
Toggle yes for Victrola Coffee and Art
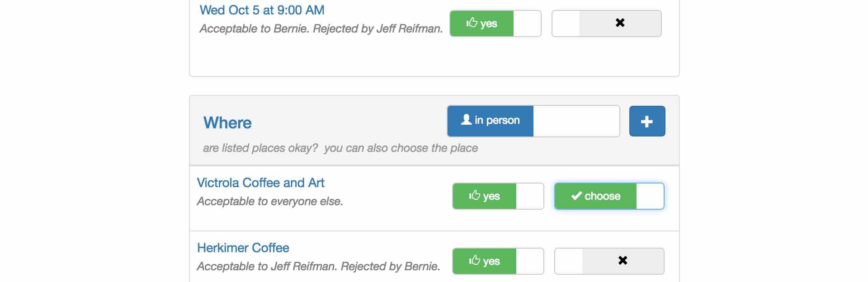coord(498,196)
